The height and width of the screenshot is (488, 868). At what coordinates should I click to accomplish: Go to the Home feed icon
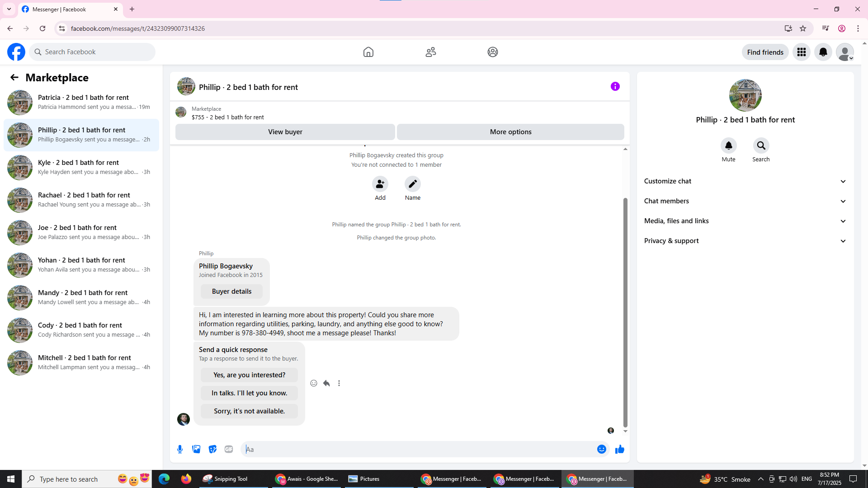click(368, 52)
